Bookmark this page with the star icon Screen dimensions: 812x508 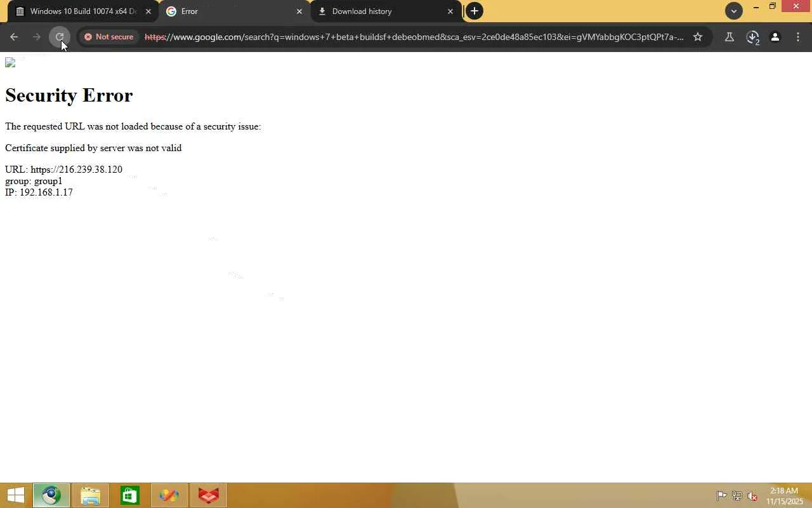[x=698, y=37]
